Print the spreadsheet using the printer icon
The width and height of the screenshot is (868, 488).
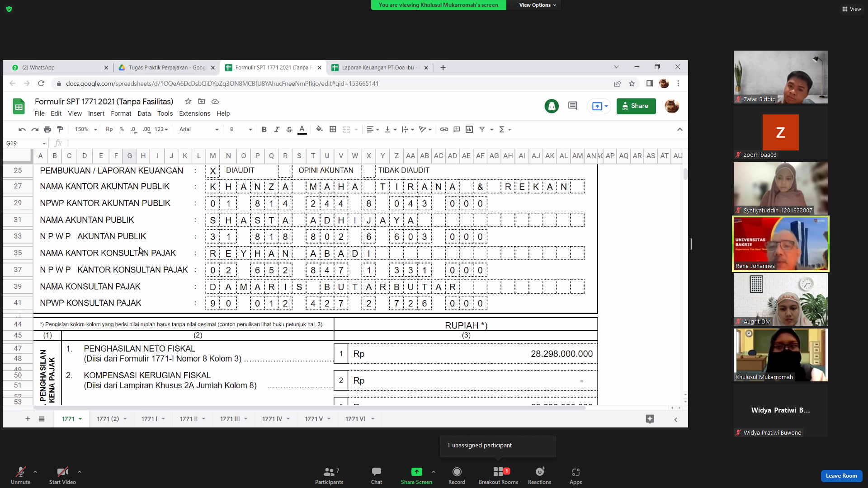[47, 130]
